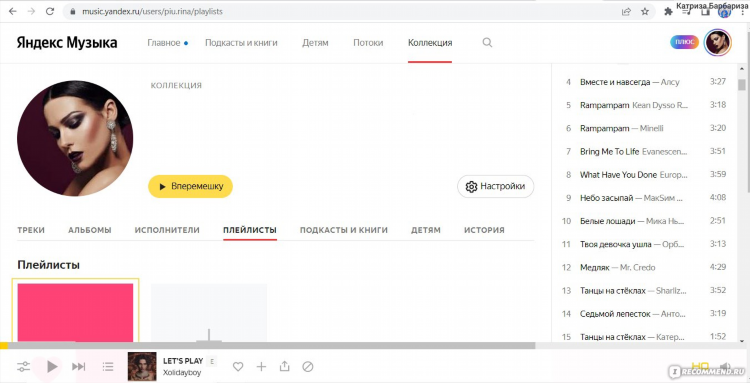Viewport: 750px width, 383px height.
Task: Play Твоя девочка ушла in queue
Action: coord(644,244)
